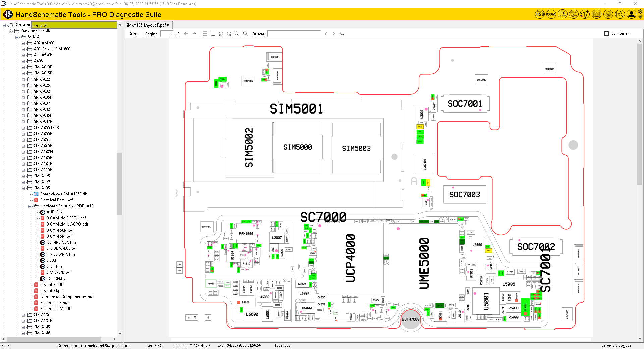644x349 pixels.
Task: Expand the SM-A127 folder
Action: (x=23, y=182)
